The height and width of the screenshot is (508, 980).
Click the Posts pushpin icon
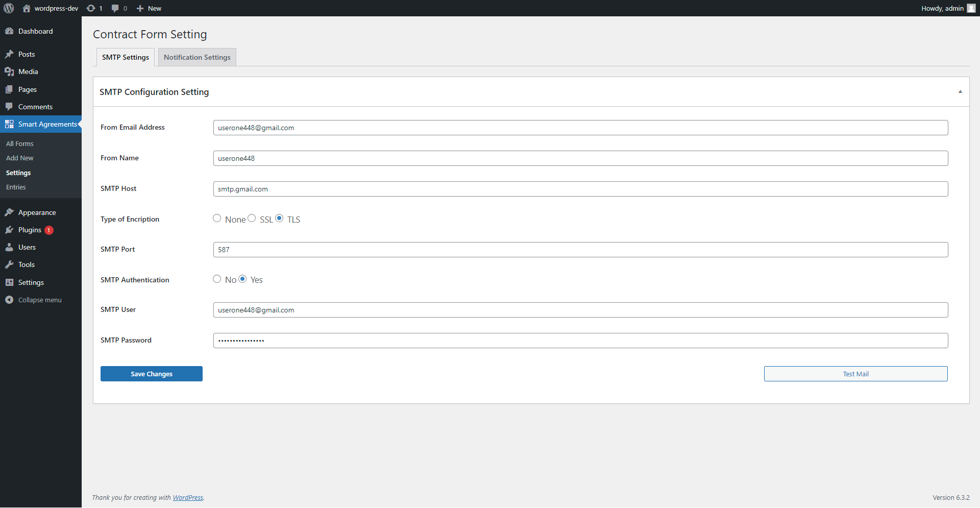pos(9,54)
